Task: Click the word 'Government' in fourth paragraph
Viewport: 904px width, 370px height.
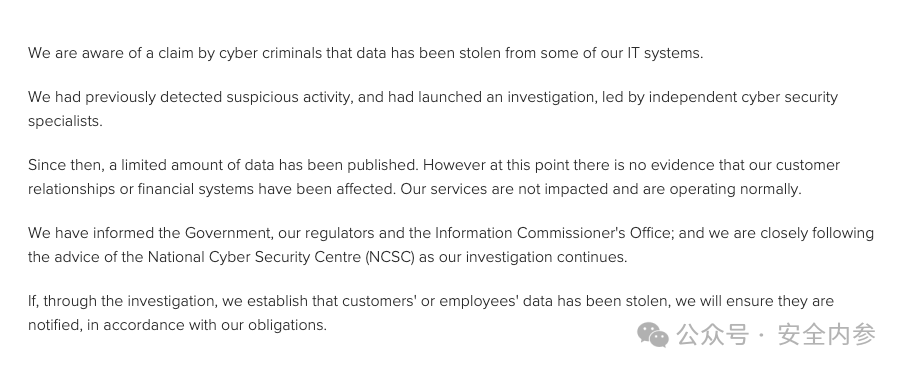Action: tap(227, 233)
